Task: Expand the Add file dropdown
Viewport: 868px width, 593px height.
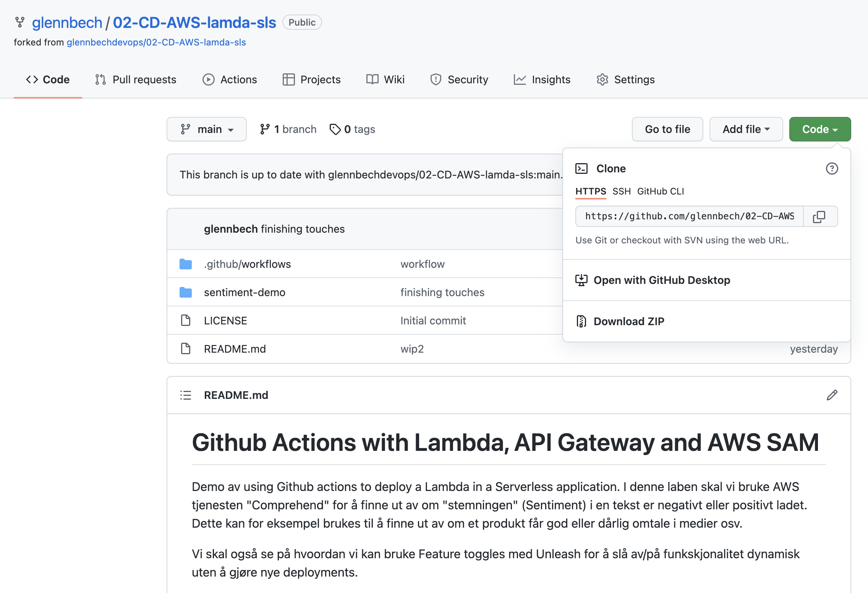Action: click(x=746, y=130)
